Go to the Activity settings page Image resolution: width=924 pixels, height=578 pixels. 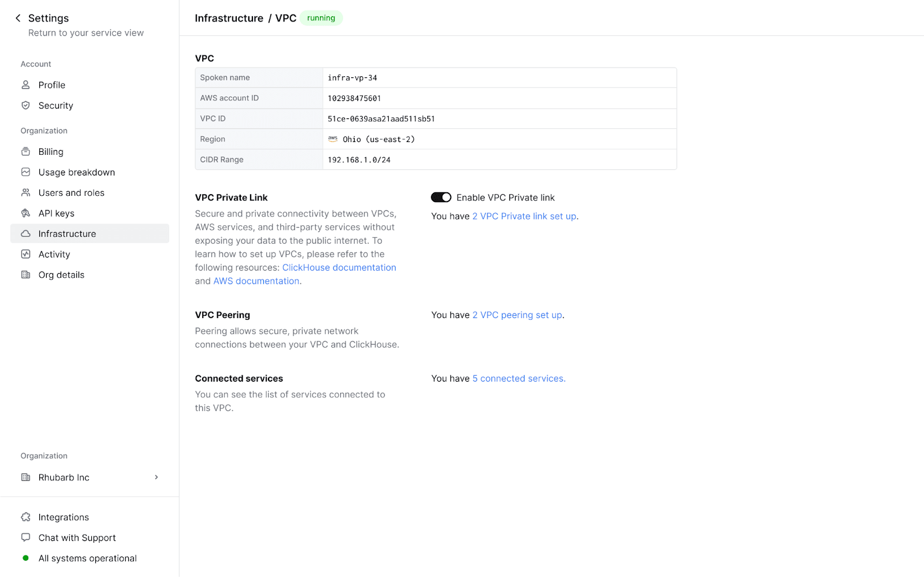54,255
